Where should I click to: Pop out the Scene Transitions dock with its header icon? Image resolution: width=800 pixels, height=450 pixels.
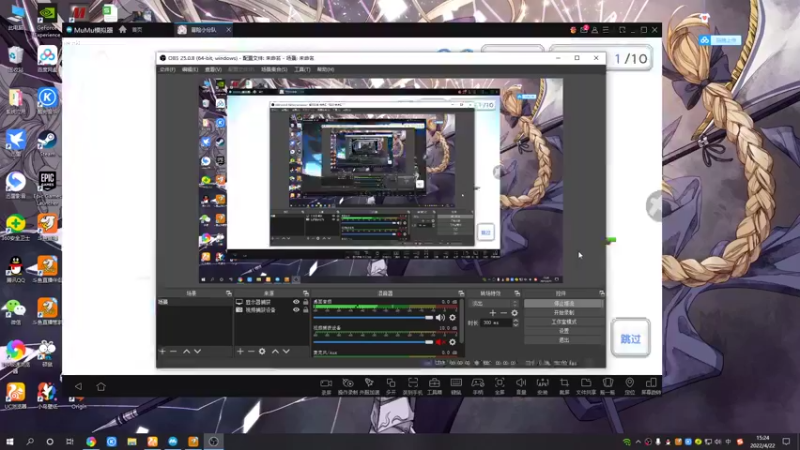point(517,293)
